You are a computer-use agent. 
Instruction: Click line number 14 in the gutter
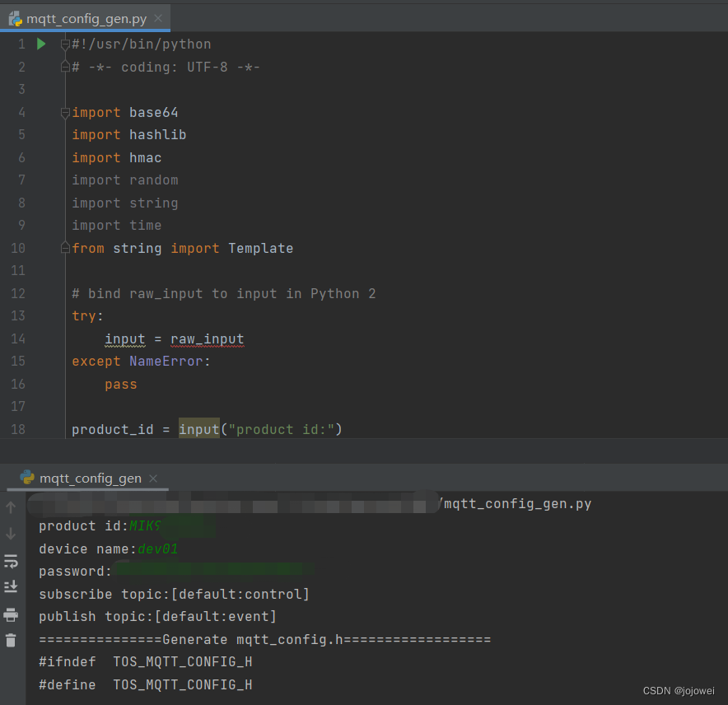tap(18, 338)
